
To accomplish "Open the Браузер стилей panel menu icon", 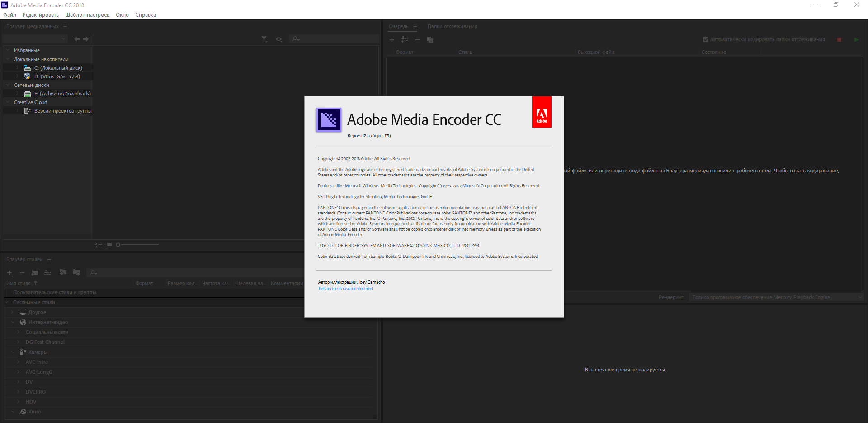I will (49, 259).
